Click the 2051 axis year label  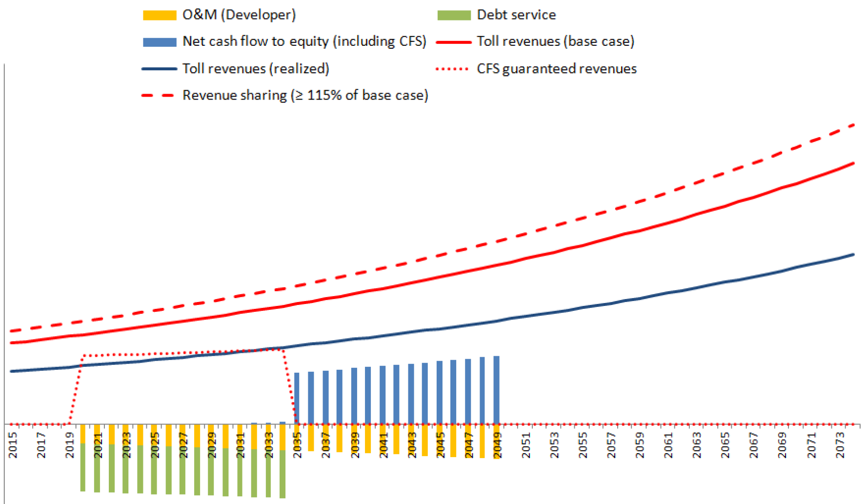pos(526,445)
